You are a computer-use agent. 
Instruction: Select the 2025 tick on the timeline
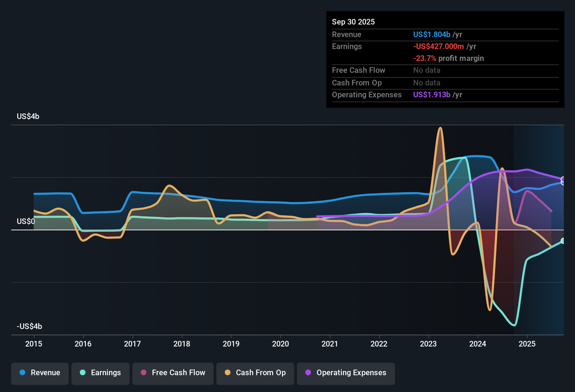[x=527, y=344]
